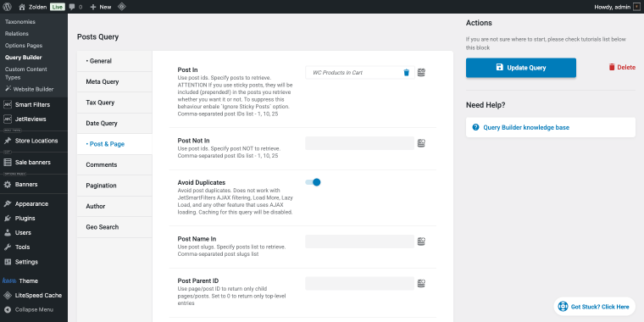Click the Collapse Menu arrow icon
644x322 pixels.
click(x=8, y=309)
